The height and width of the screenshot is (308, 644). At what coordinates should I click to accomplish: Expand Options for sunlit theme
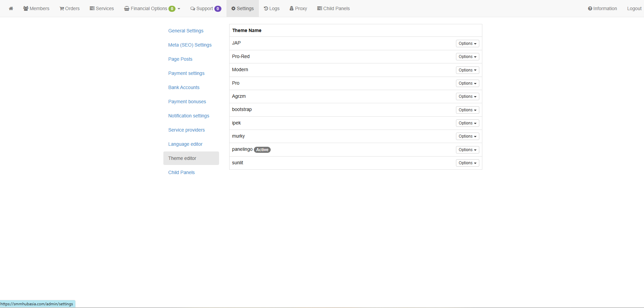(x=467, y=163)
